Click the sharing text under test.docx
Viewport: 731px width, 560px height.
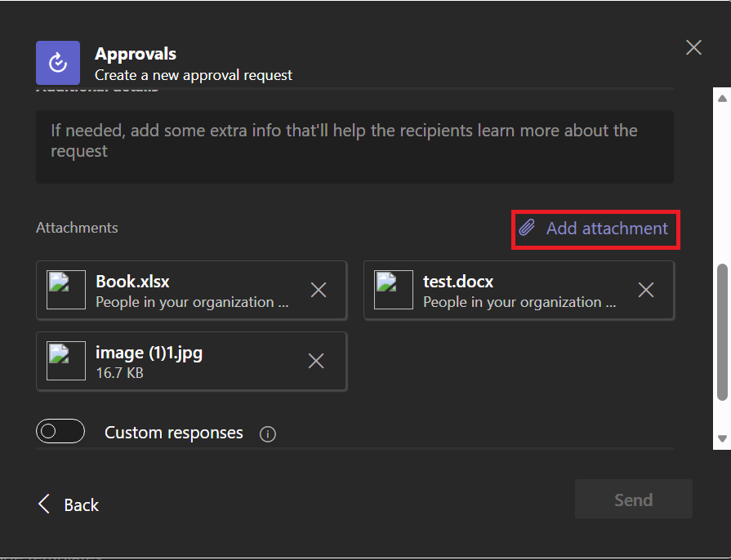pos(519,302)
